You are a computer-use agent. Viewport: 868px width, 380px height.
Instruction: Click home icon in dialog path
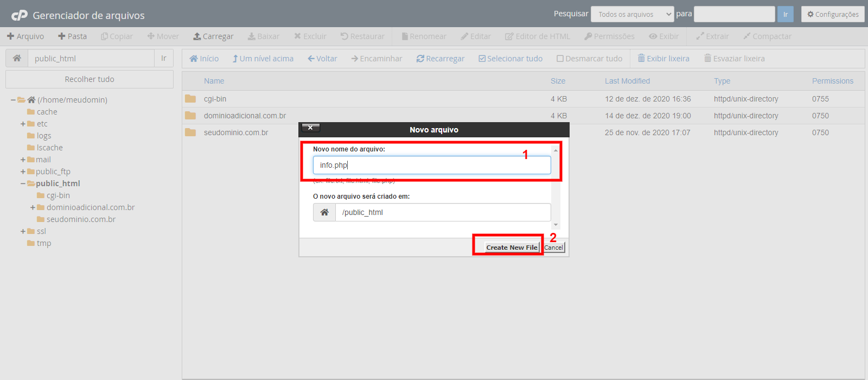pyautogui.click(x=324, y=212)
